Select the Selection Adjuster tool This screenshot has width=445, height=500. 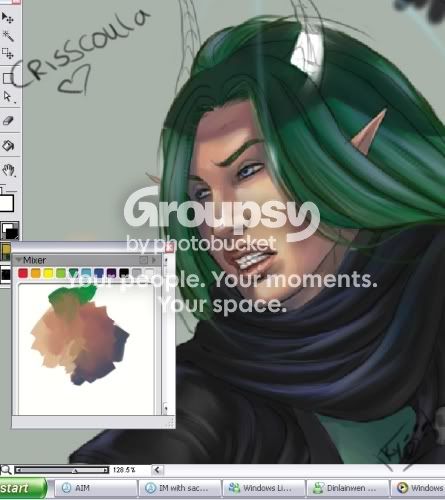tap(7, 53)
